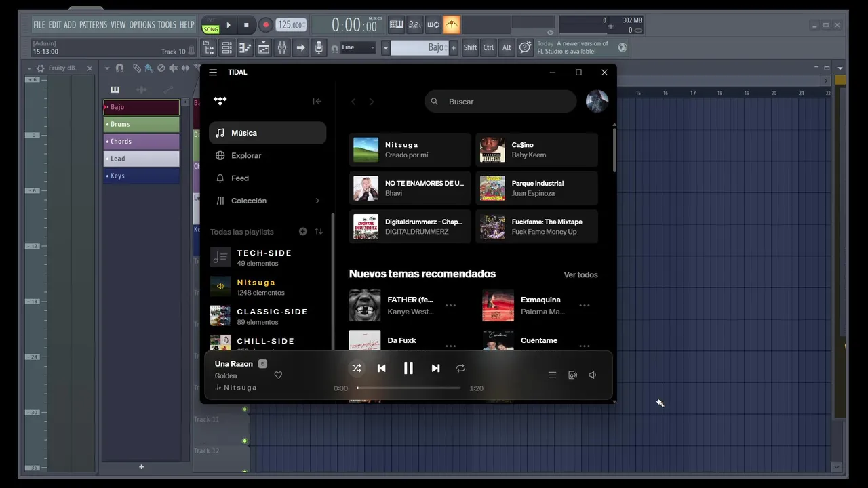Open the FL Studio help speech bubble icon

525,47
